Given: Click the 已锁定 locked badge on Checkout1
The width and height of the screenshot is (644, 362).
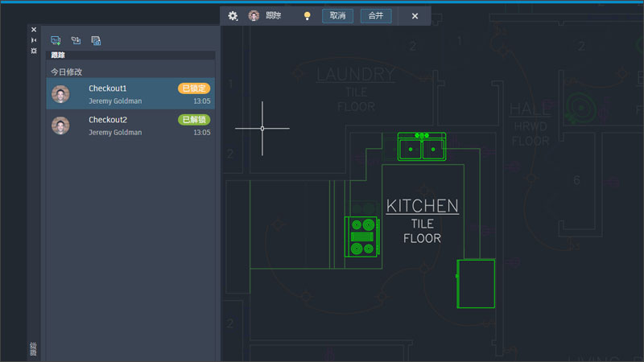Looking at the screenshot, I should (194, 88).
